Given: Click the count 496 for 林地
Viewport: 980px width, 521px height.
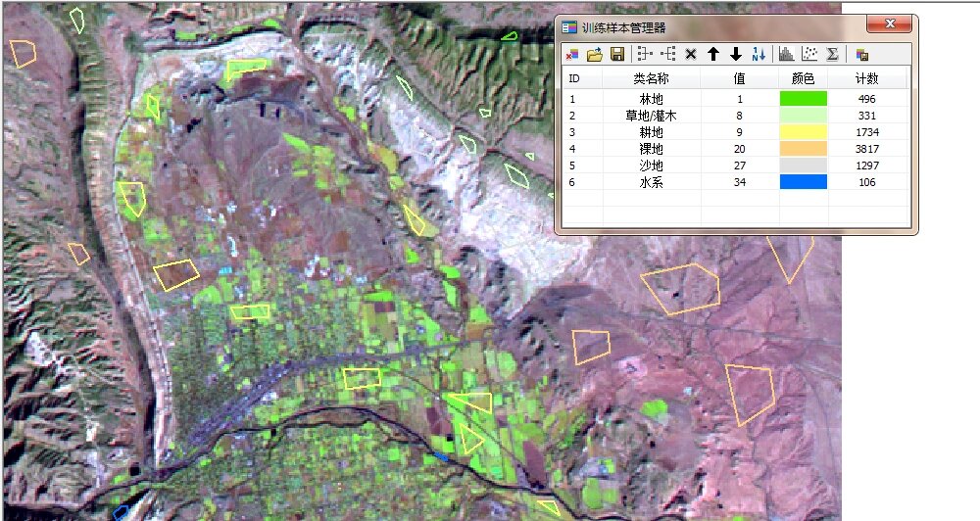Looking at the screenshot, I should [x=867, y=99].
